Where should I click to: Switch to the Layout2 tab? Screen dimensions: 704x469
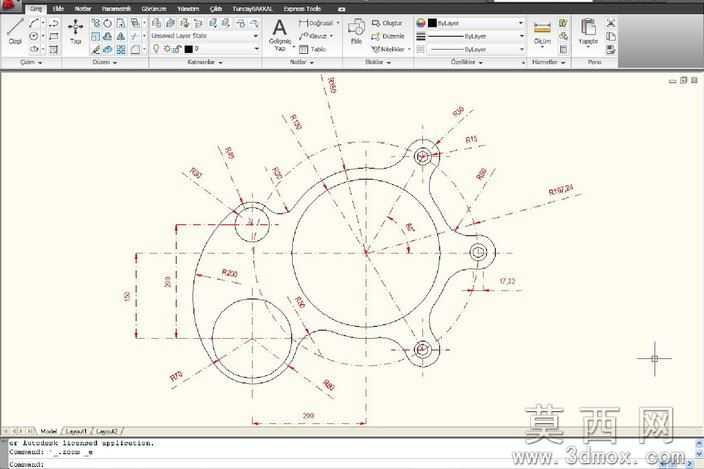click(107, 431)
